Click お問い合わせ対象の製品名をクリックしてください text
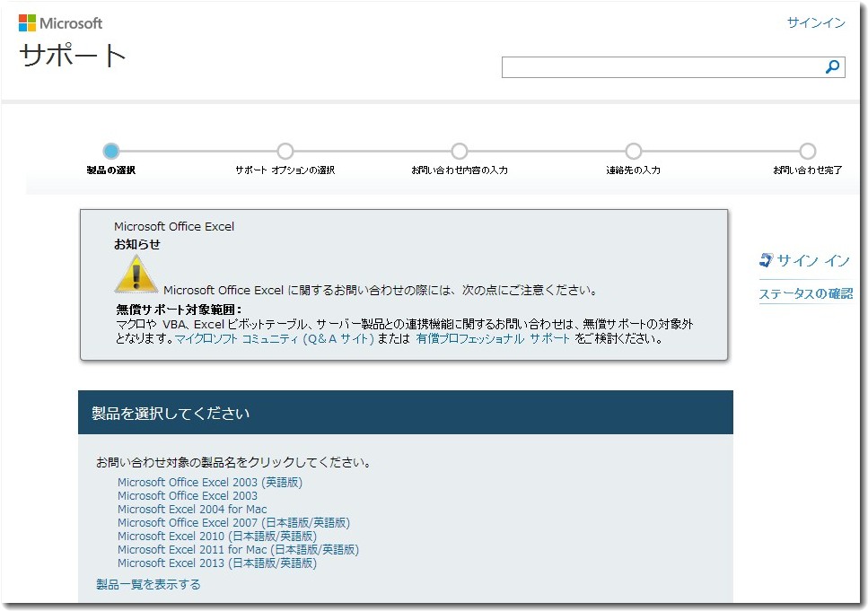868x611 pixels. (x=233, y=462)
